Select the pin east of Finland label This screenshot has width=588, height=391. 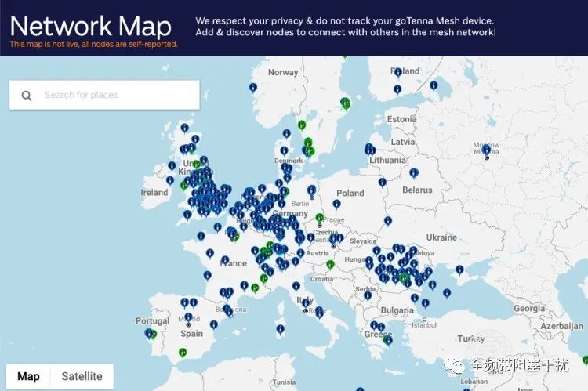click(x=434, y=86)
